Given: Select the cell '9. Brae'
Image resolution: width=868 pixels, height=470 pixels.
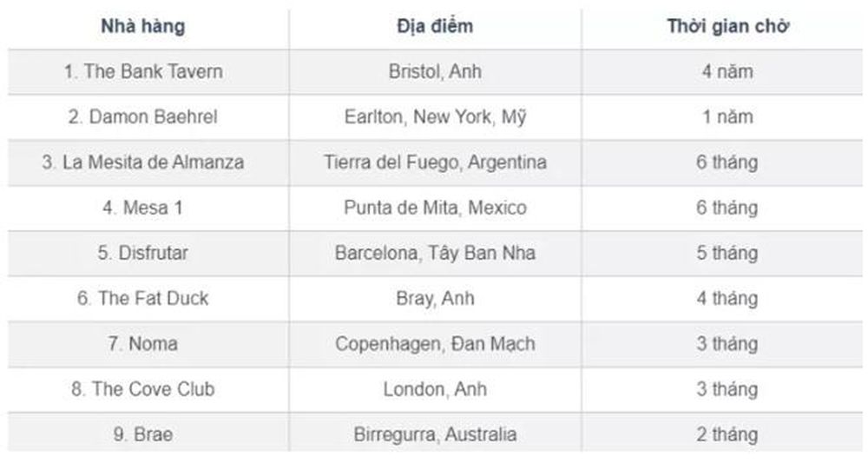Looking at the screenshot, I should (x=143, y=434).
